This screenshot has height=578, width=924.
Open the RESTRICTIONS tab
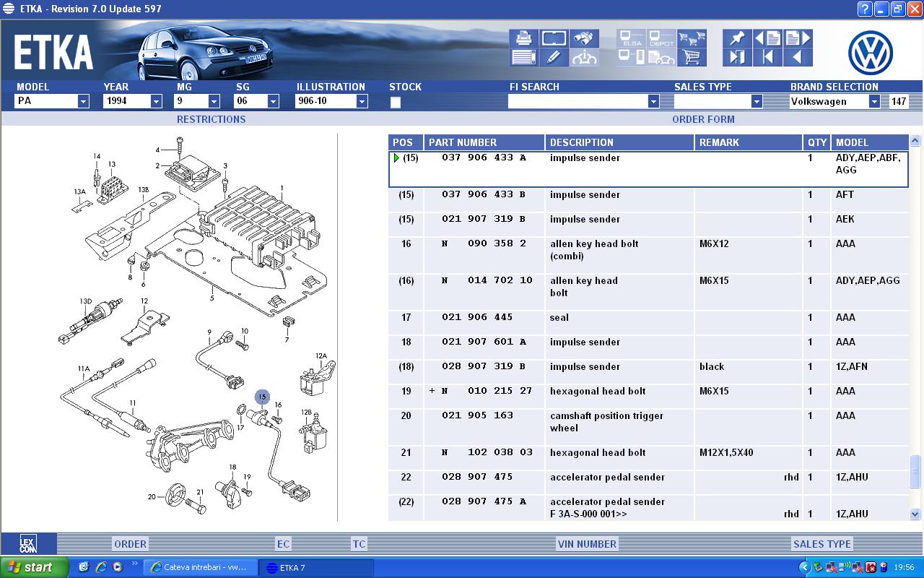pyautogui.click(x=211, y=119)
